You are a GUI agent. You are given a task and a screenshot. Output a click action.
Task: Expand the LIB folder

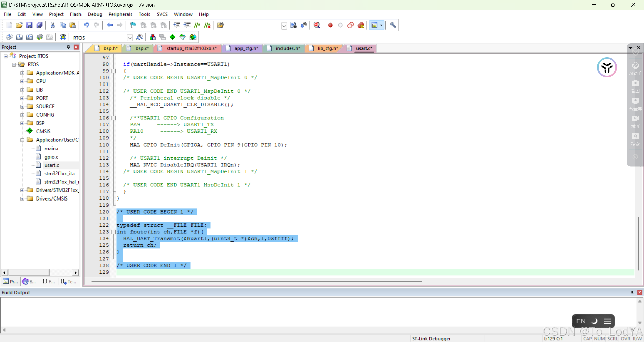pos(22,90)
